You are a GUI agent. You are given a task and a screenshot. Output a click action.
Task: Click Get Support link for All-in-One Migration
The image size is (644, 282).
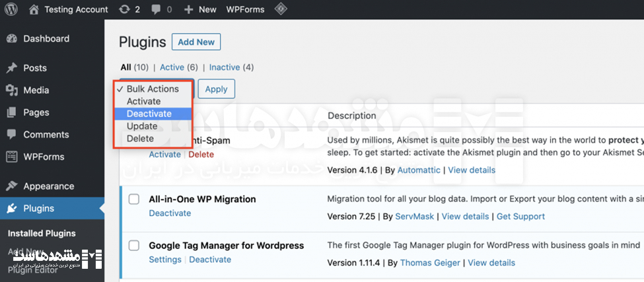click(520, 216)
